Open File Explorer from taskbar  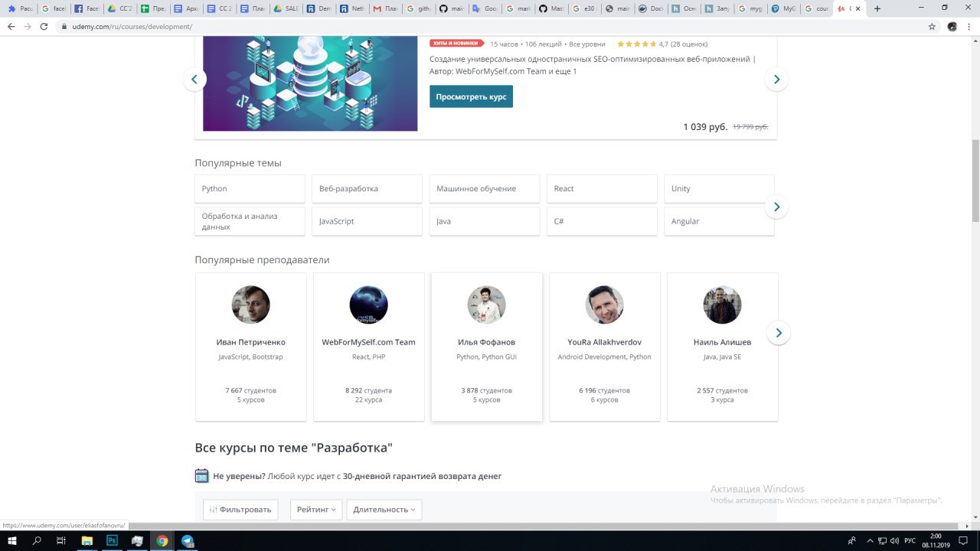pyautogui.click(x=87, y=541)
